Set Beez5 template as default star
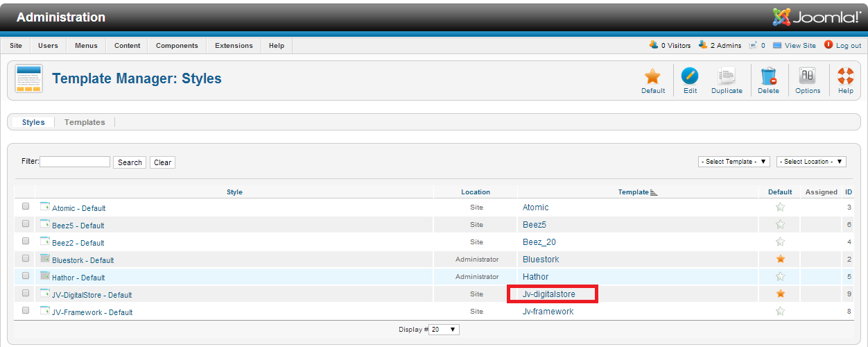868x347 pixels. click(780, 224)
